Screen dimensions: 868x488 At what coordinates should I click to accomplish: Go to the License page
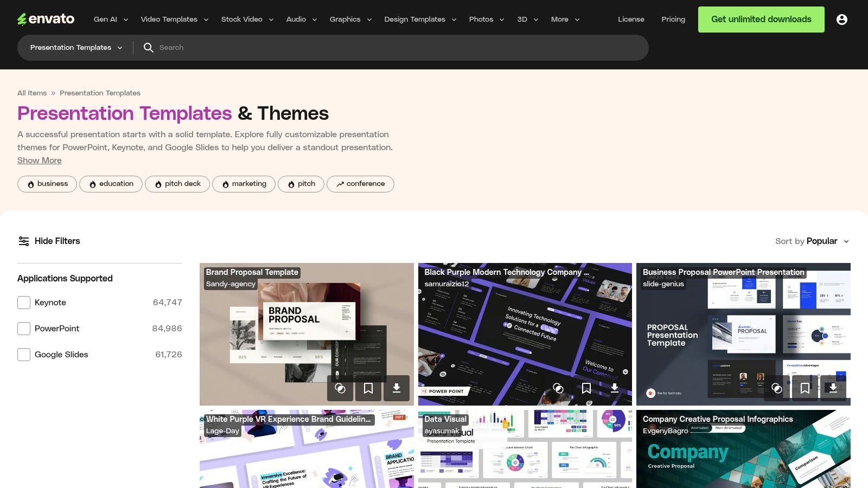[x=631, y=20]
